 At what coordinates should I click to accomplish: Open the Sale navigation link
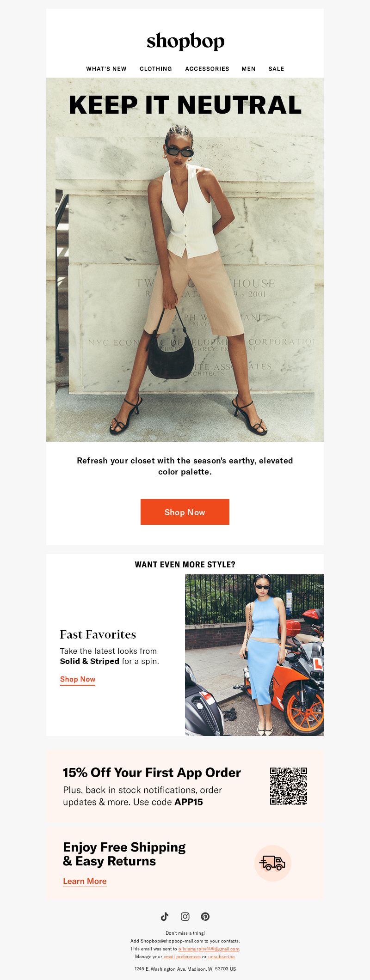pos(276,69)
